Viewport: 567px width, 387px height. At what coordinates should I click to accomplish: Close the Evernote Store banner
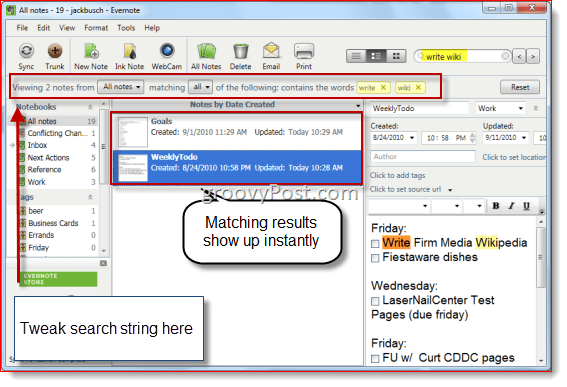click(103, 263)
